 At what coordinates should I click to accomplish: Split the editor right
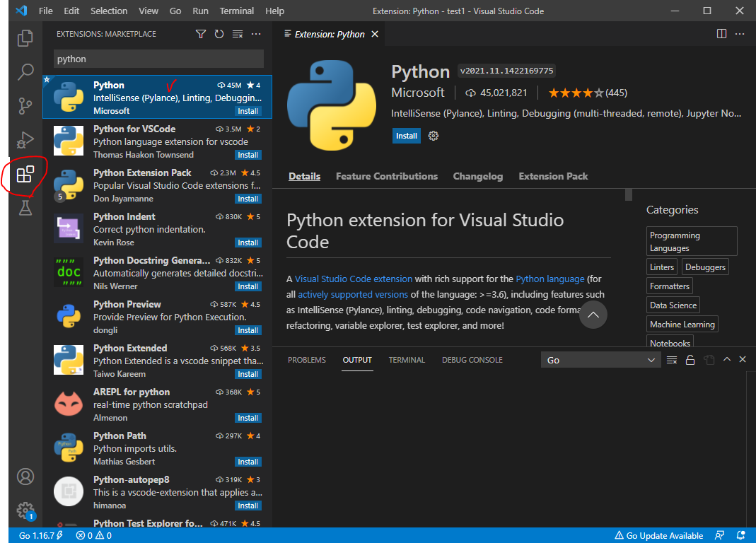tap(721, 34)
